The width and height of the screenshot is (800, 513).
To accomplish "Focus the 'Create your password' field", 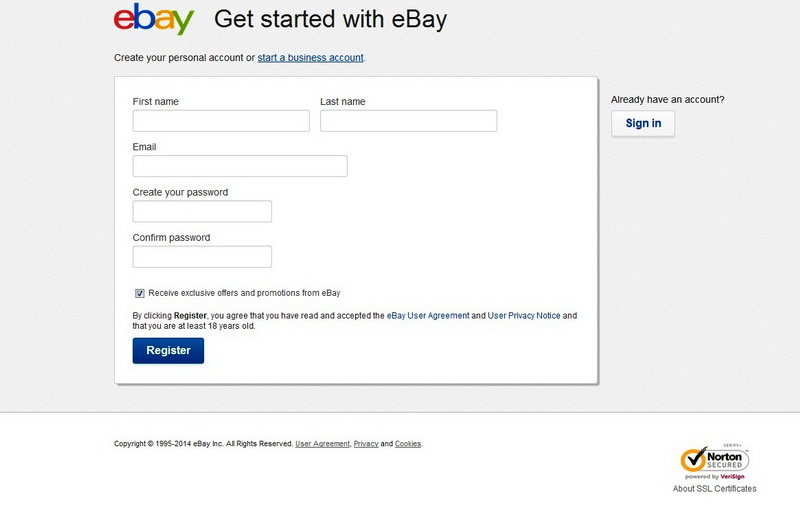I will 202,211.
